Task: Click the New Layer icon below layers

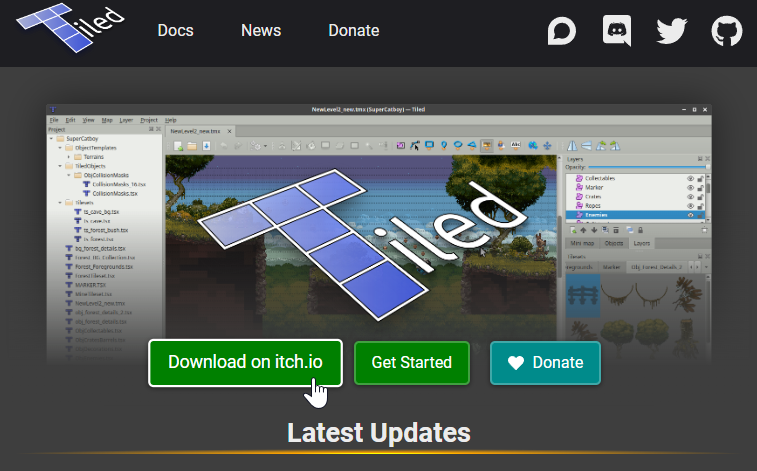Action: click(x=573, y=230)
